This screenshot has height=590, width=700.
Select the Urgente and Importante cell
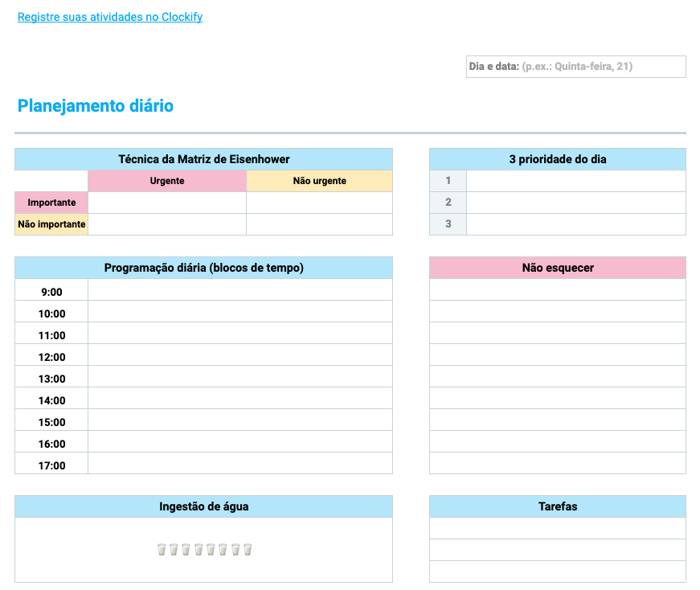(166, 203)
